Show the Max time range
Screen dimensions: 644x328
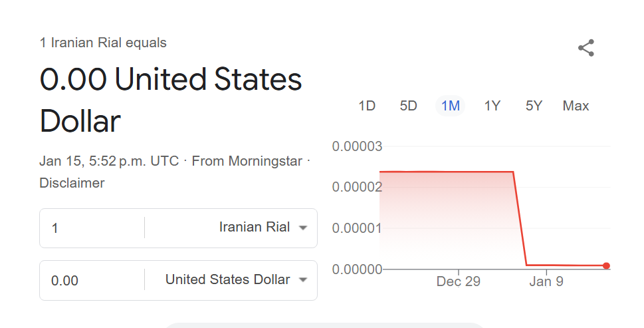tap(576, 106)
